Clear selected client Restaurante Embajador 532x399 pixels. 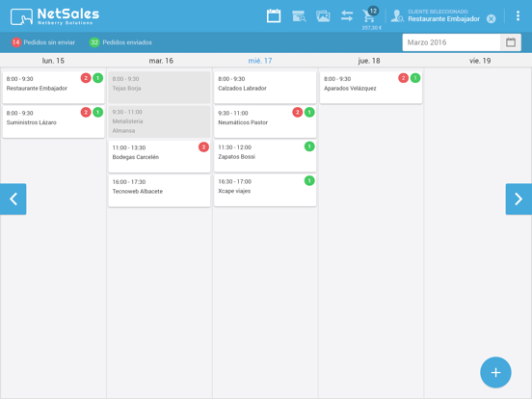(491, 18)
